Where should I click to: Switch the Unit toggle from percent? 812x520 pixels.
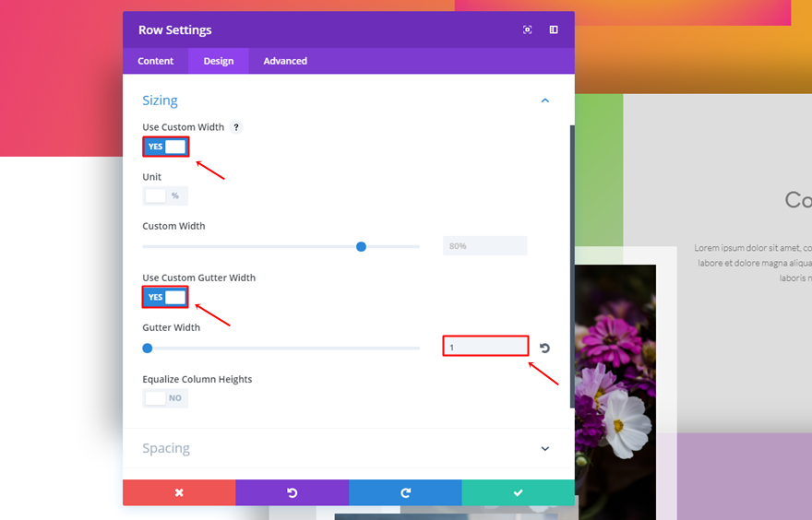point(165,196)
